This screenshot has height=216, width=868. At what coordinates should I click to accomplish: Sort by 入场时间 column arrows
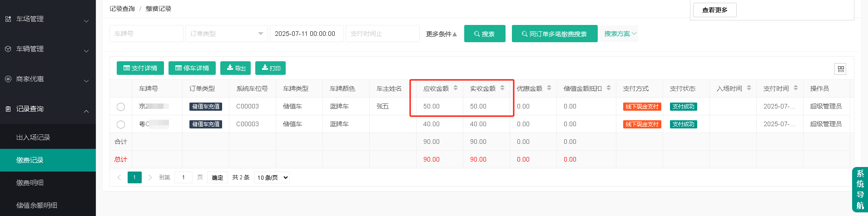[749, 88]
